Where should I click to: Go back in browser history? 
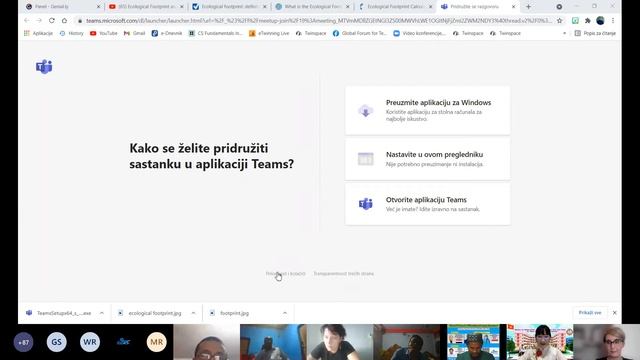pos(27,20)
